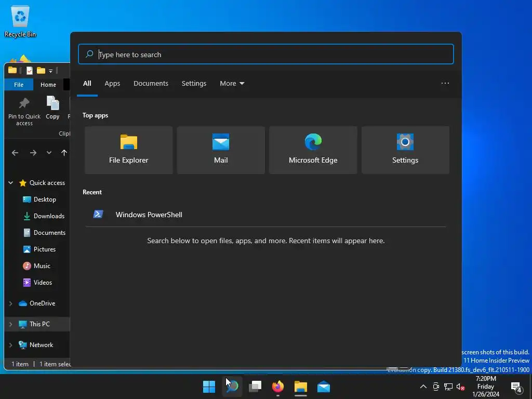532x399 pixels.
Task: Open the clock showing 7:20PM
Action: coord(486,387)
